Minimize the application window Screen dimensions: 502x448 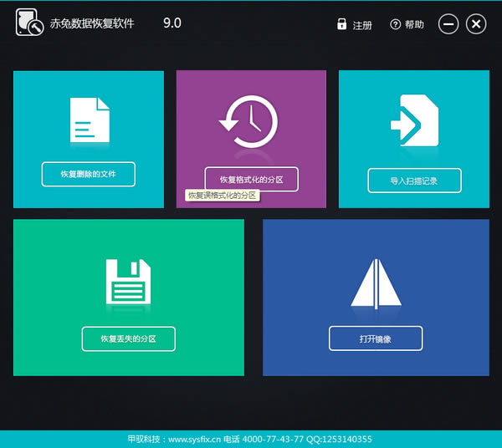coord(448,24)
